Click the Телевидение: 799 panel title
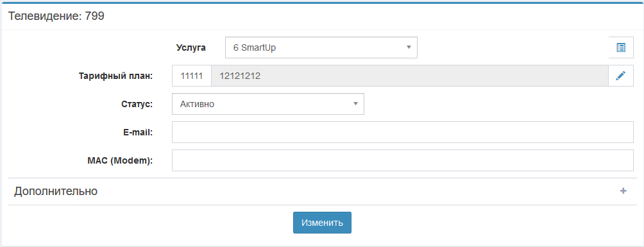Image resolution: width=644 pixels, height=247 pixels. point(56,17)
